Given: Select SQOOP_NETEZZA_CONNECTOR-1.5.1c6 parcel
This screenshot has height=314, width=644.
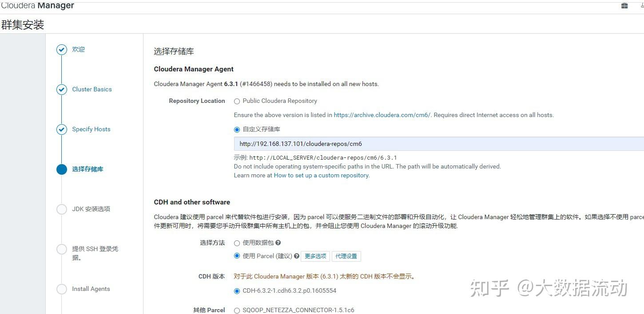Looking at the screenshot, I should click(237, 310).
